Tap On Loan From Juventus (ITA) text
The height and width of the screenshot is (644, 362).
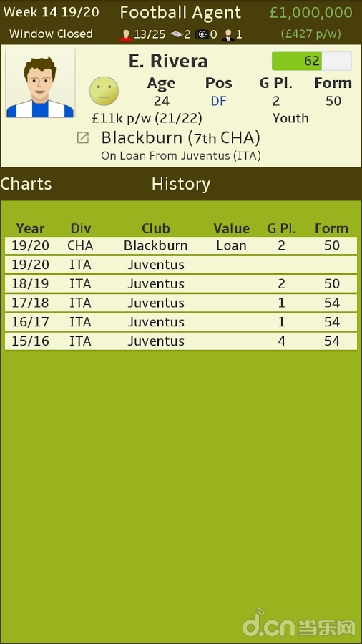[181, 156]
